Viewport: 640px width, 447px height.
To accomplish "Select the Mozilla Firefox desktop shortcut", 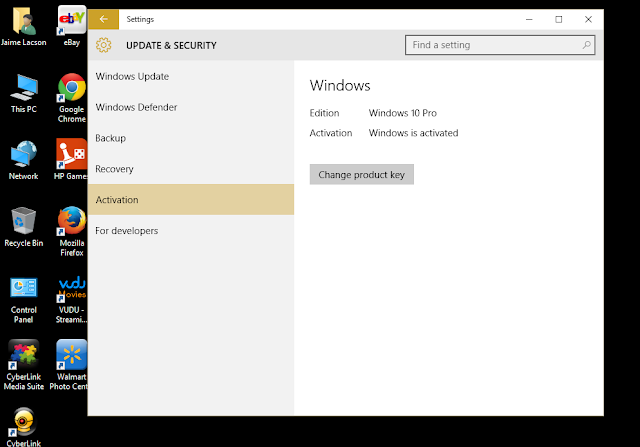I will click(72, 231).
